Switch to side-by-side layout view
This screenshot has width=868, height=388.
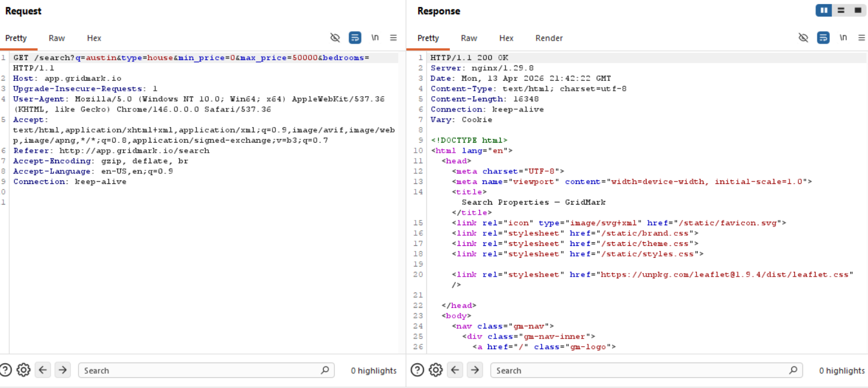click(x=824, y=11)
